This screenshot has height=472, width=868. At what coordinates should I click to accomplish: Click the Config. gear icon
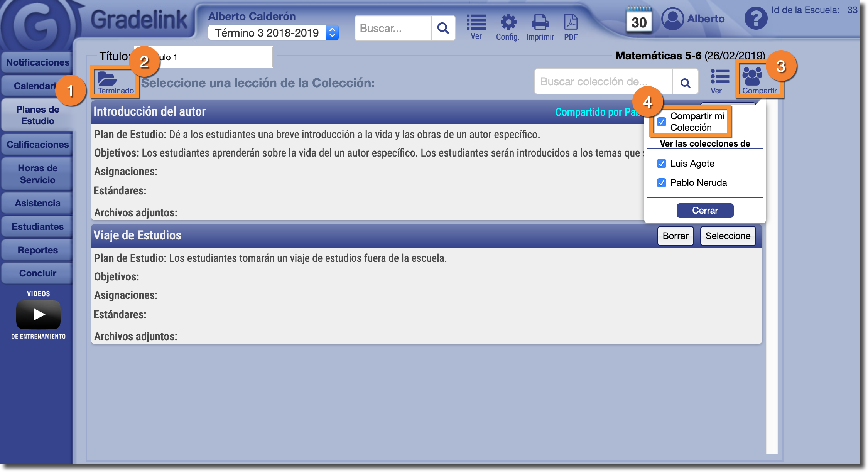[x=508, y=22]
